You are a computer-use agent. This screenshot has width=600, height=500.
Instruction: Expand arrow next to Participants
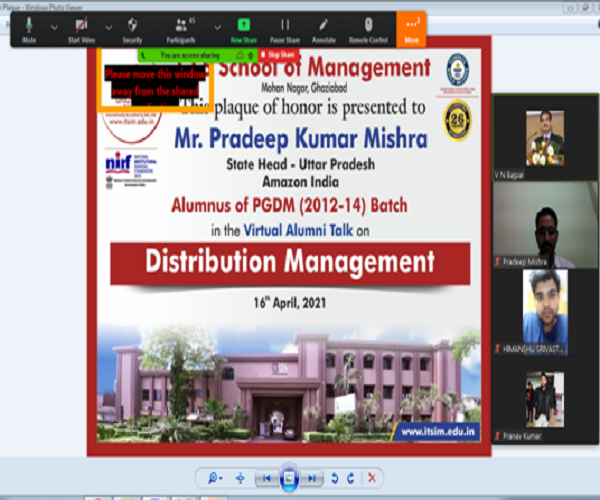click(217, 28)
